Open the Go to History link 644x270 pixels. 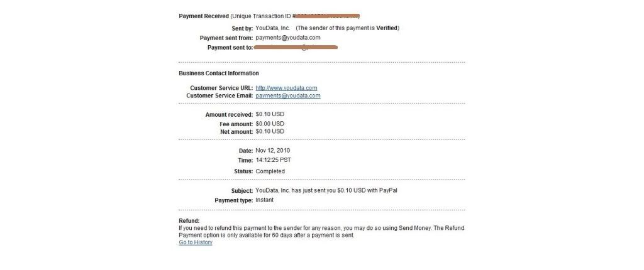coord(196,242)
